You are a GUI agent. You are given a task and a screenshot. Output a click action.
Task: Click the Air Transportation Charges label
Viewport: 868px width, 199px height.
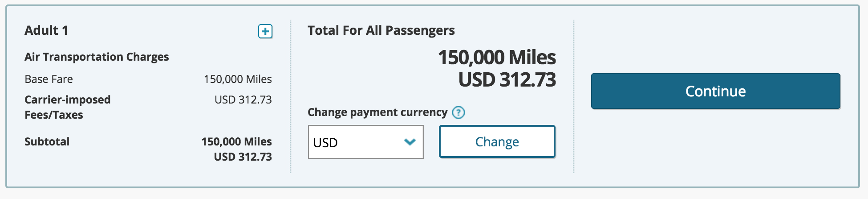coord(97,57)
